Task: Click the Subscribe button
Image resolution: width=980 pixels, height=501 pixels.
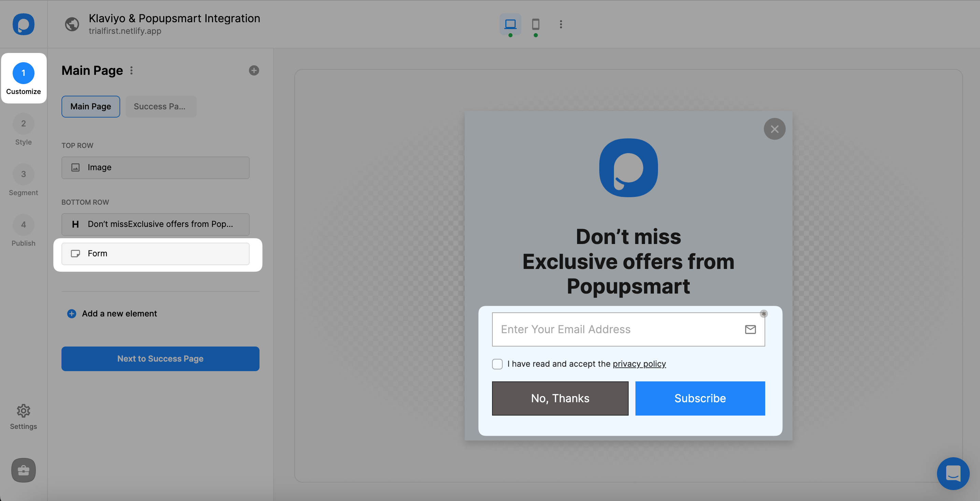Action: coord(700,398)
